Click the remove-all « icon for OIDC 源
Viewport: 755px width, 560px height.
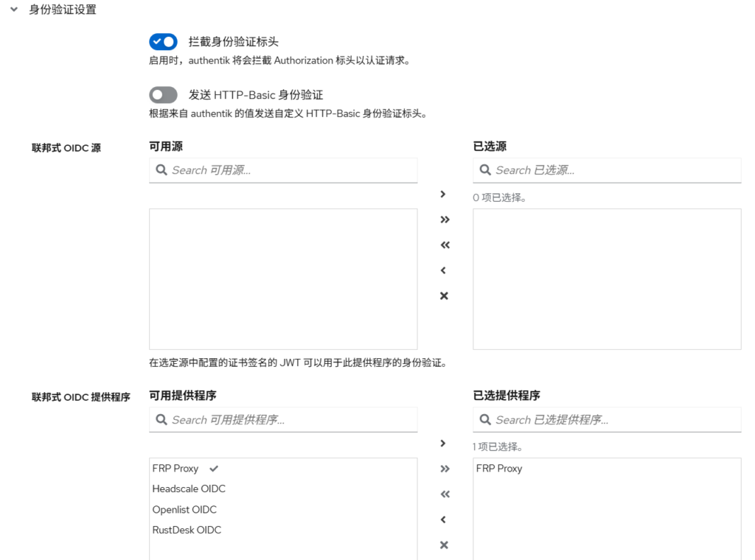[x=444, y=245]
